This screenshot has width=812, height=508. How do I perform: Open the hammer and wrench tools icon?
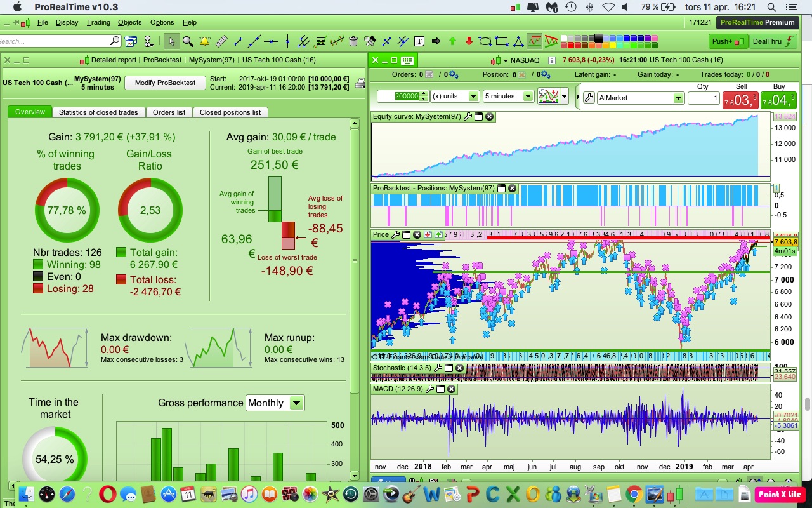[370, 41]
